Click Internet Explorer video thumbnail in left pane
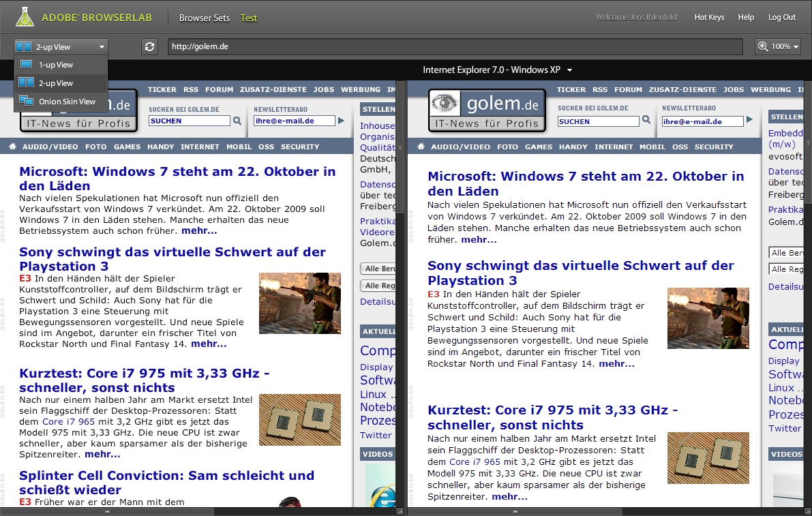The height and width of the screenshot is (516, 812). coord(380,485)
